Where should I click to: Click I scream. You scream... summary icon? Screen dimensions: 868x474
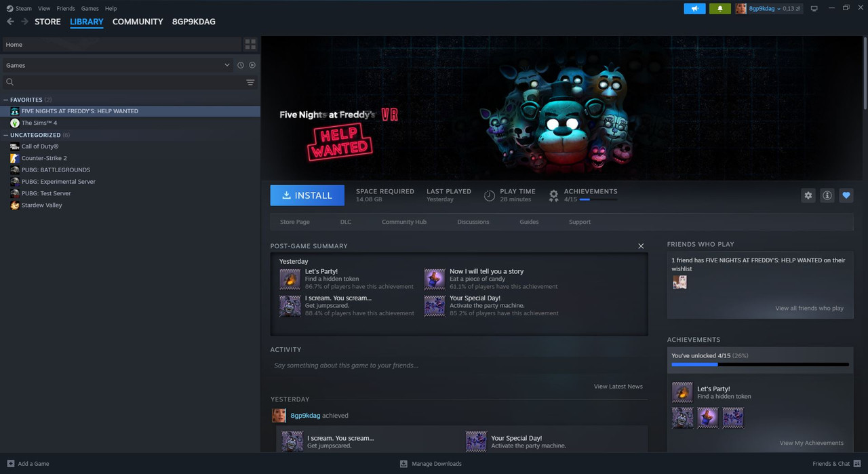tap(290, 306)
